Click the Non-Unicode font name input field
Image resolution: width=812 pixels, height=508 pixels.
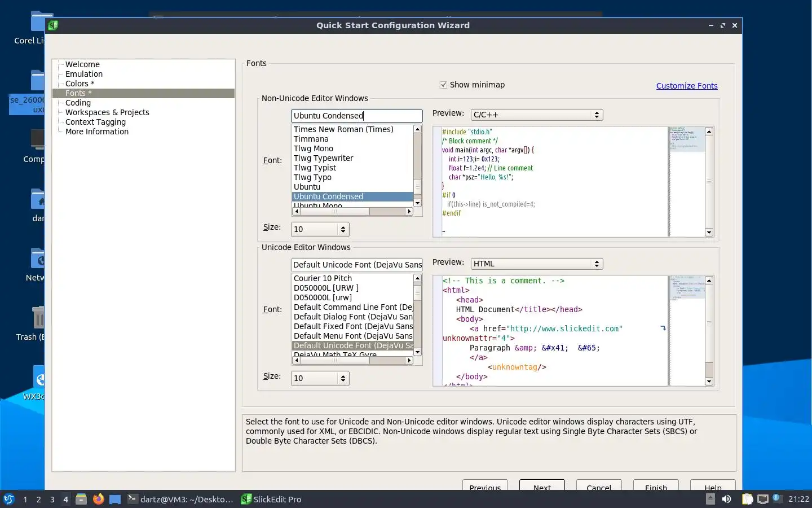pyautogui.click(x=357, y=116)
